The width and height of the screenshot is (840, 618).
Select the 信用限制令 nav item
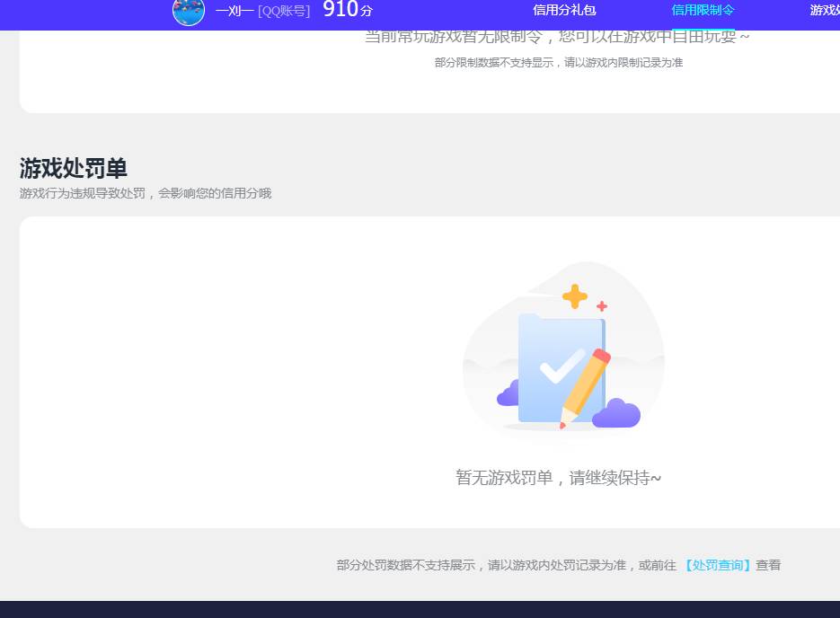[x=703, y=10]
